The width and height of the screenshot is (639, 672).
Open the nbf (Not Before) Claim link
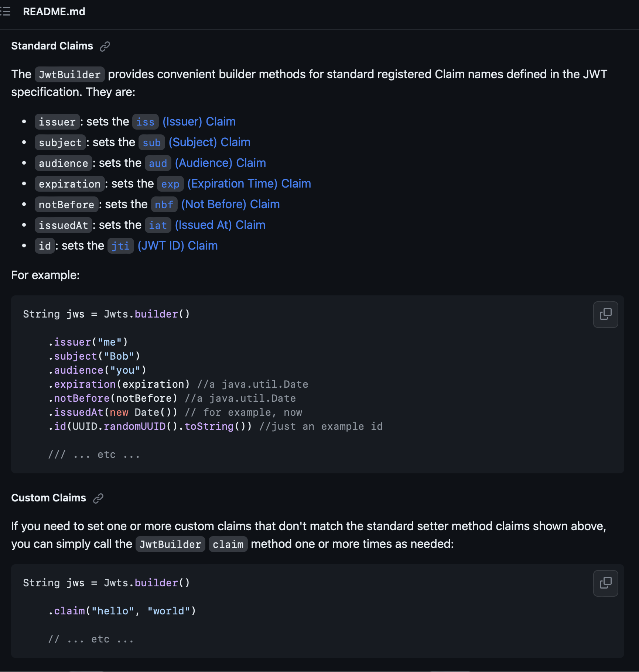(215, 205)
